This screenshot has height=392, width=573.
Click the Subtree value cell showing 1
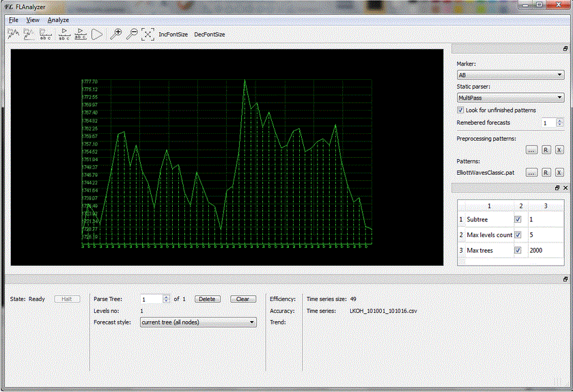click(546, 219)
